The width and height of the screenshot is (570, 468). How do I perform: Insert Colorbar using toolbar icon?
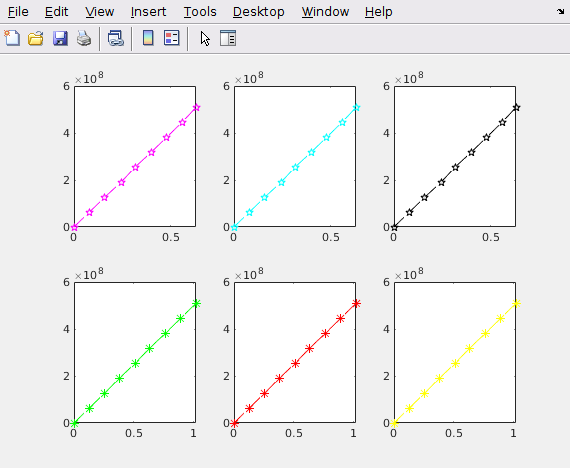point(148,38)
